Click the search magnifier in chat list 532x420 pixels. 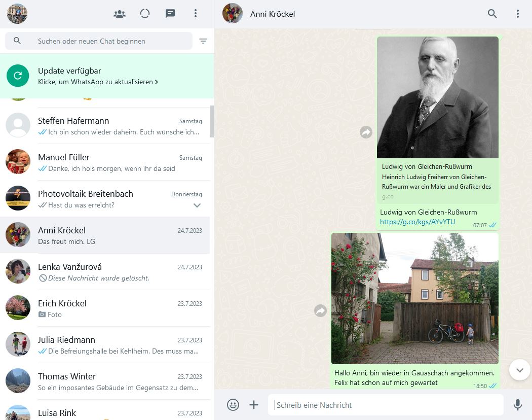(x=17, y=41)
